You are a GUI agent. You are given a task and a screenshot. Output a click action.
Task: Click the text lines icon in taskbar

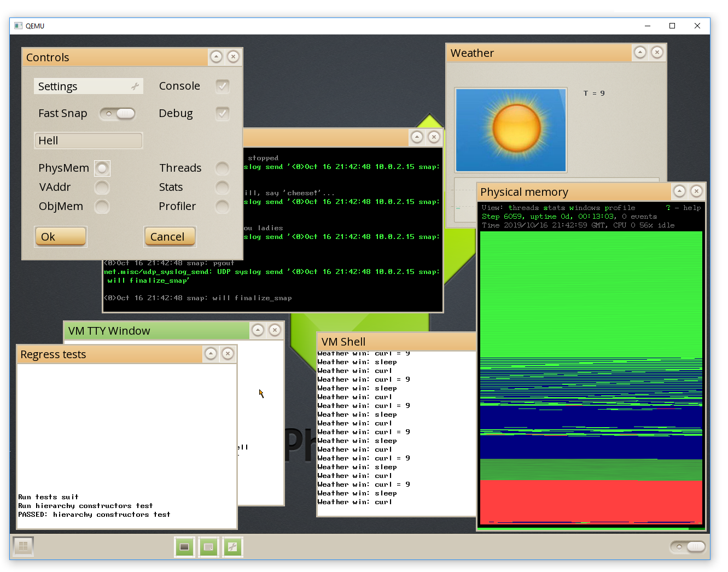click(x=208, y=547)
